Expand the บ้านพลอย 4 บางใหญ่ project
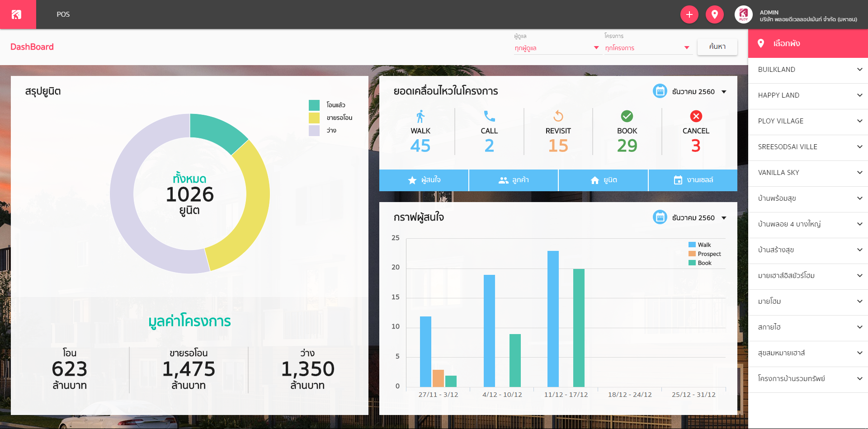This screenshot has width=868, height=429. pyautogui.click(x=808, y=224)
